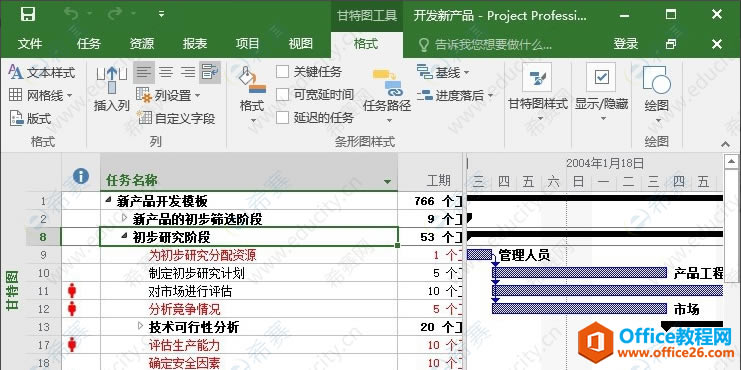The height and width of the screenshot is (370, 741).
Task: Click the Save icon in title bar
Action: tap(27, 15)
